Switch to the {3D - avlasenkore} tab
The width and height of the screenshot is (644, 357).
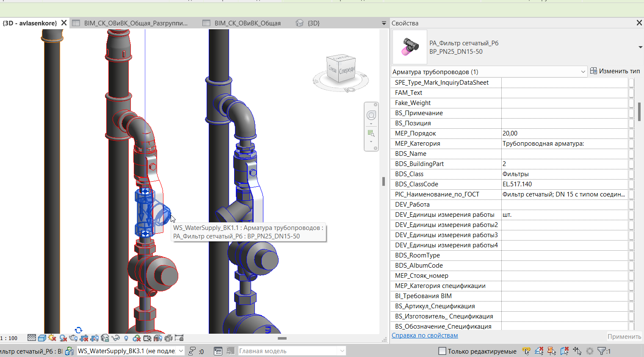30,23
